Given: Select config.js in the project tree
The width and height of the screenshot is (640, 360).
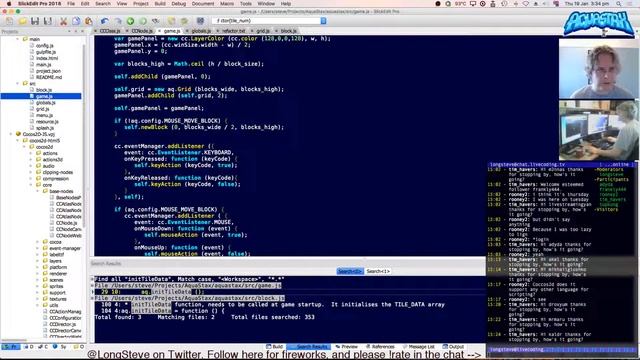Looking at the screenshot, I should 44,45.
